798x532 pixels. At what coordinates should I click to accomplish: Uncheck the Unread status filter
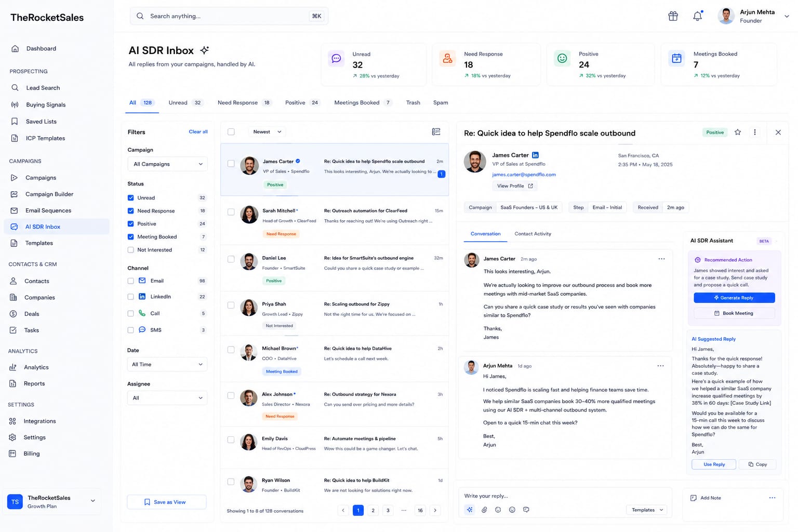[x=131, y=198]
